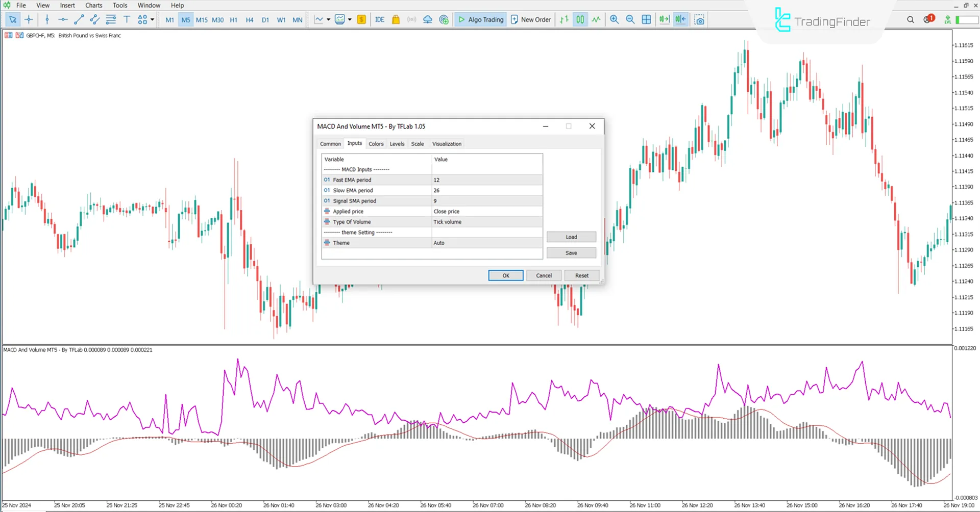This screenshot has height=512, width=980.
Task: Open the shapes objects tool
Action: pyautogui.click(x=142, y=19)
